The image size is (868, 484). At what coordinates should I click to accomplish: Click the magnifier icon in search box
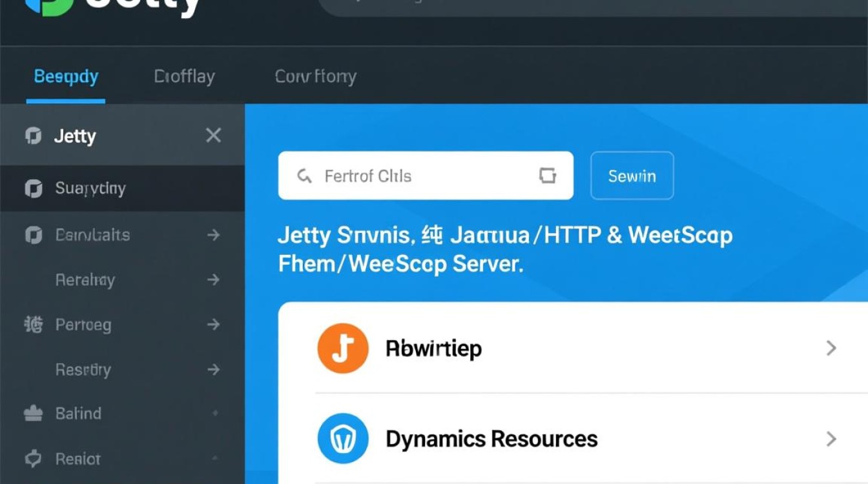(x=304, y=176)
